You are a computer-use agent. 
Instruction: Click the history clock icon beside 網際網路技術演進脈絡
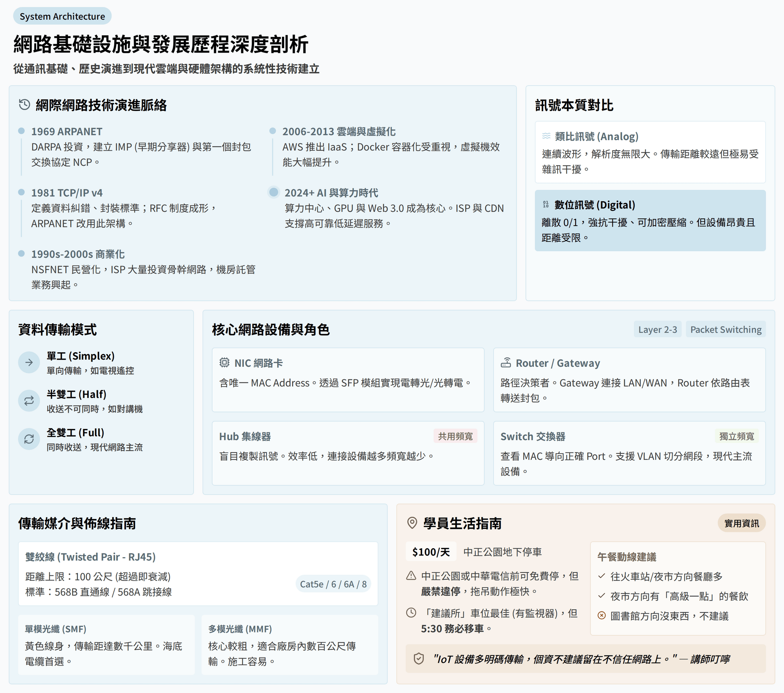25,105
